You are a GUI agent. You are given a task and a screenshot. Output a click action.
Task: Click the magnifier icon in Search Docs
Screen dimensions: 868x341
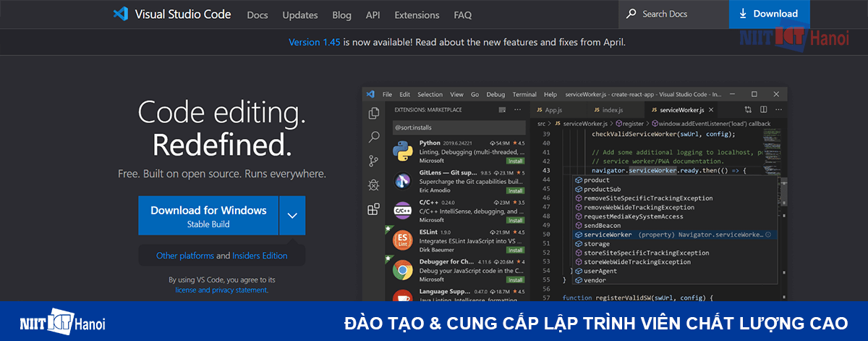point(631,14)
